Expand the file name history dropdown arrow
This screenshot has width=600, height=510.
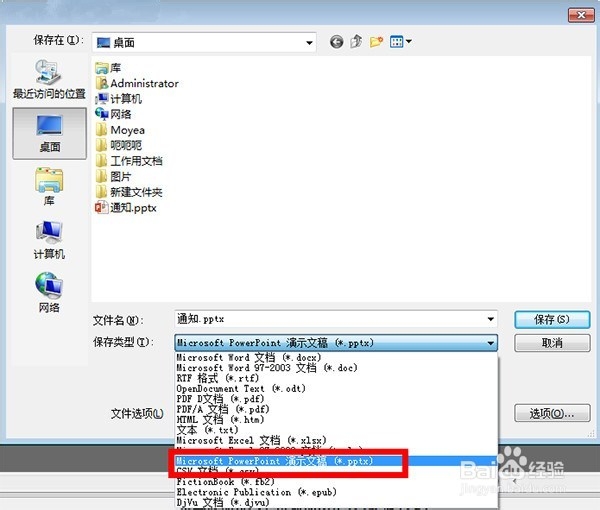click(x=491, y=319)
